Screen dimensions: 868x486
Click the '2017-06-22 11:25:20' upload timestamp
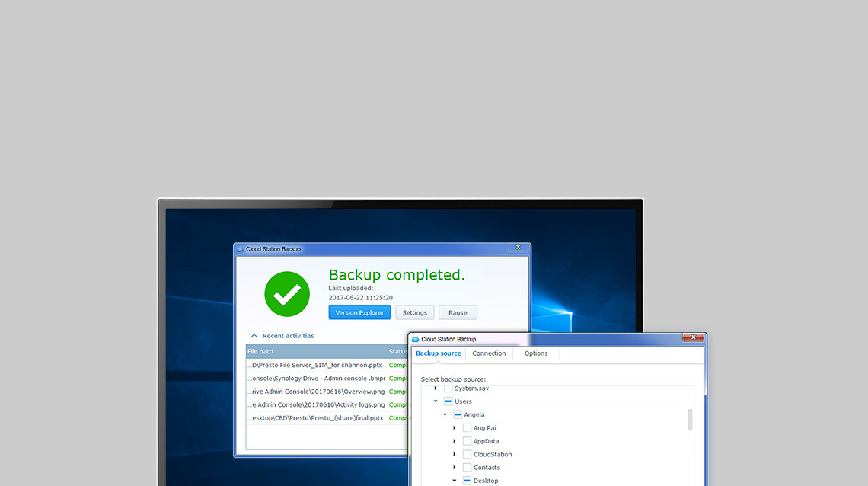tap(360, 298)
